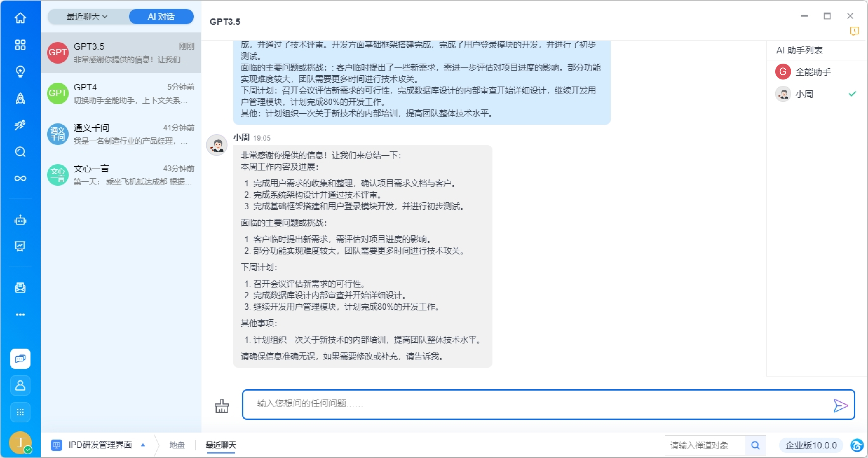Open the contacts person icon
This screenshot has height=458, width=868.
point(20,385)
